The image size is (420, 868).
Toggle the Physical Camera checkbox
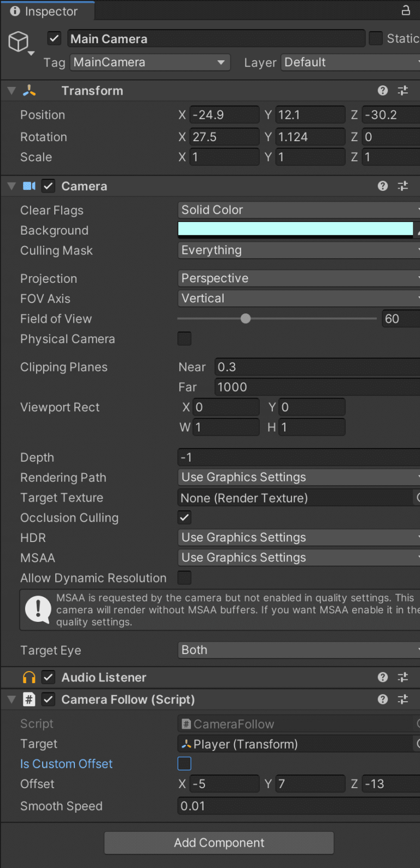184,339
